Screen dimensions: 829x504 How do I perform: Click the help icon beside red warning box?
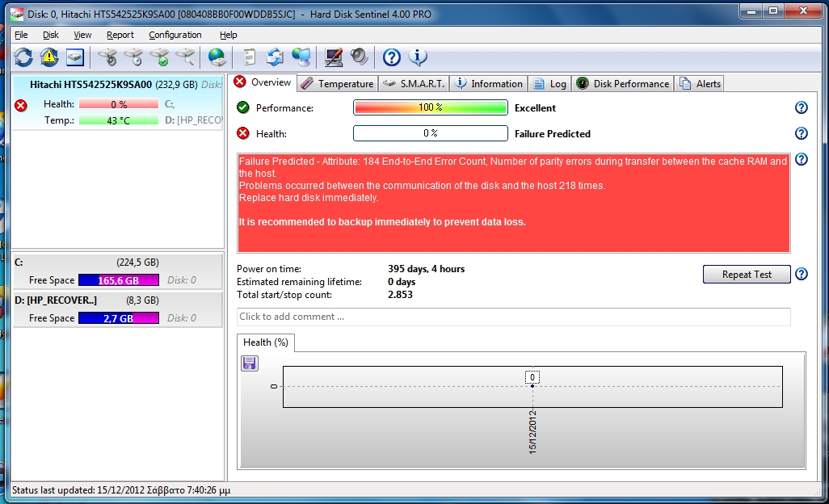[802, 159]
